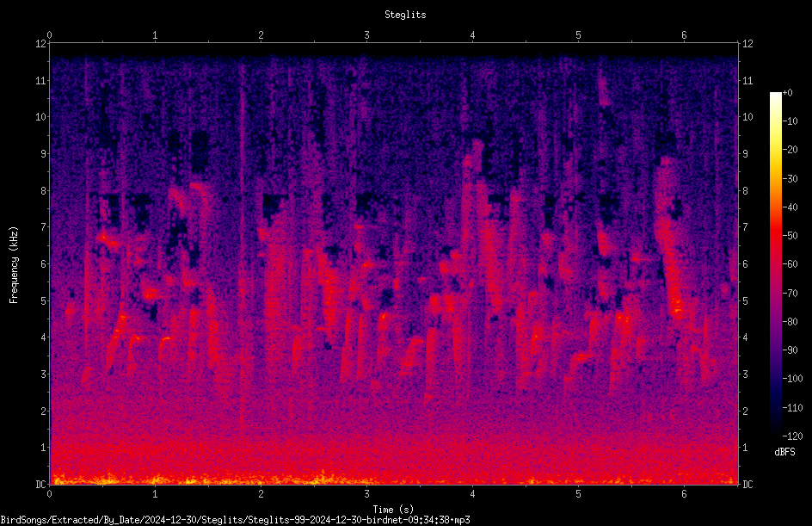Click the 3 second tick on bottom axis
812x526 pixels.
pos(366,494)
